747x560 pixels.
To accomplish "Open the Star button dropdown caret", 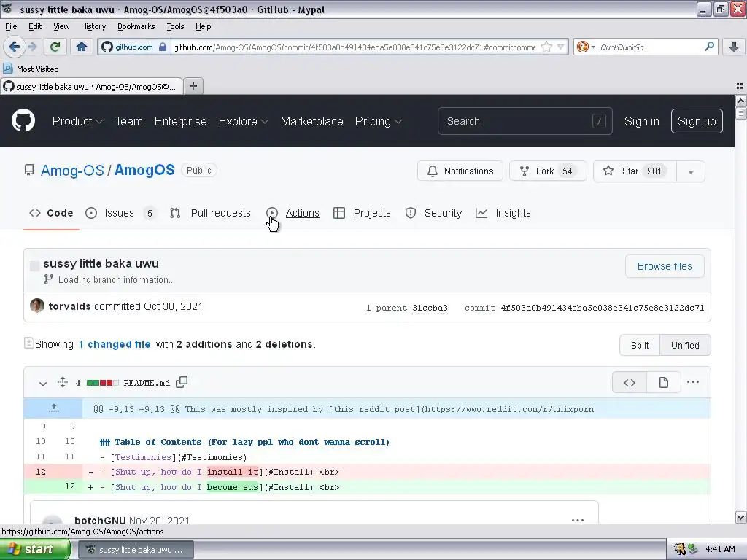I will [690, 171].
